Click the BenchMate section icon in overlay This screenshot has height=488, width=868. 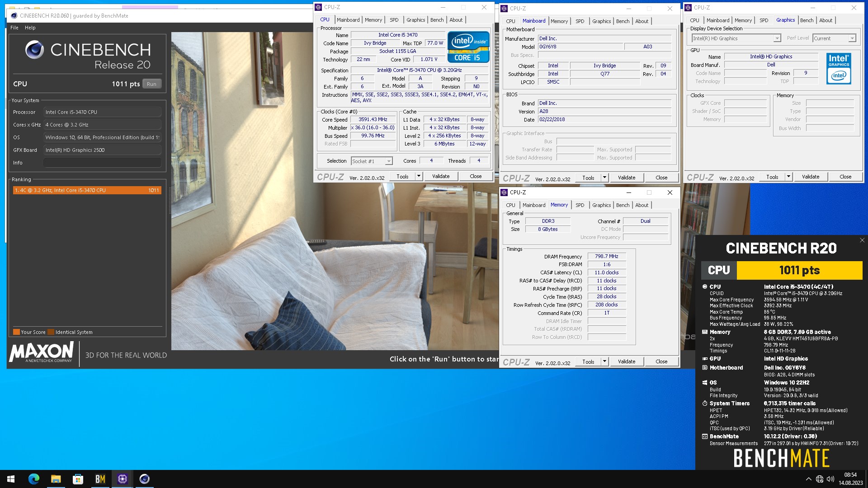704,436
